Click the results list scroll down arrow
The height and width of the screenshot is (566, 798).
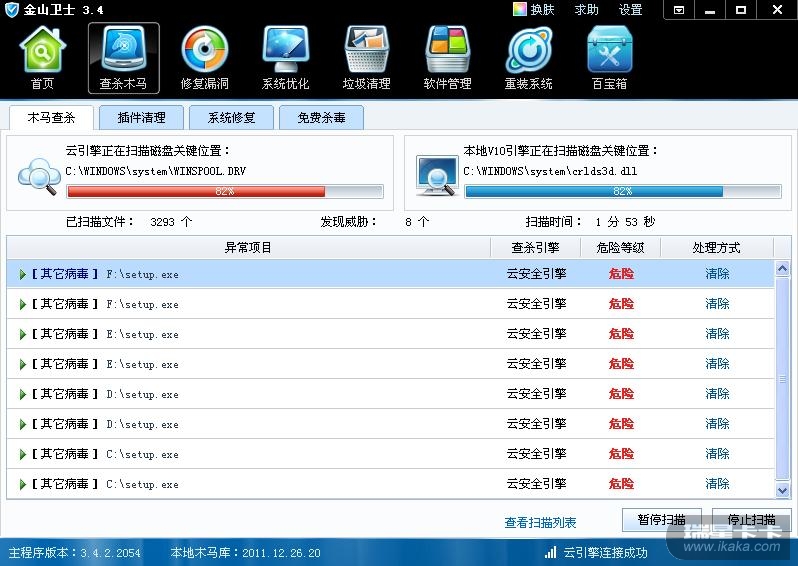click(x=782, y=491)
